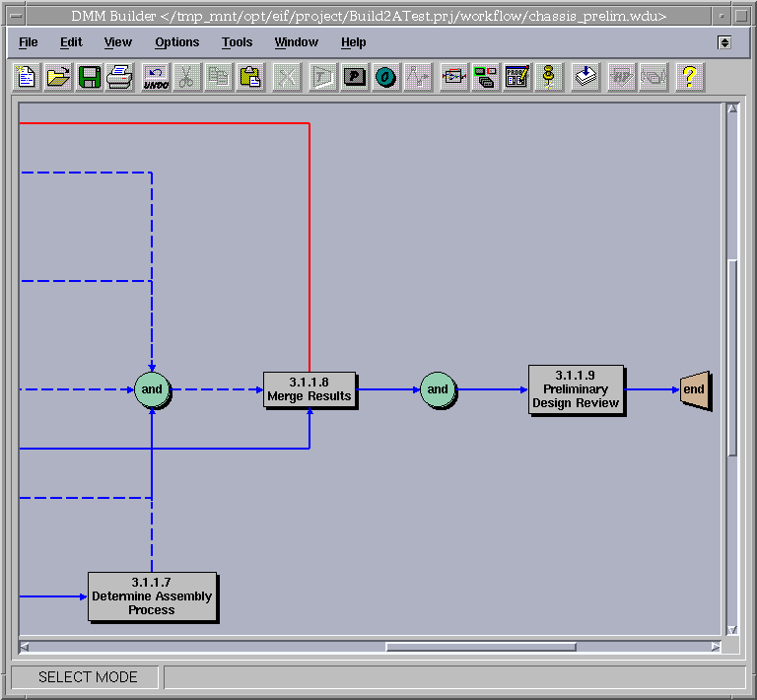Click the New document toolbar icon
The width and height of the screenshot is (757, 700).
pos(27,77)
